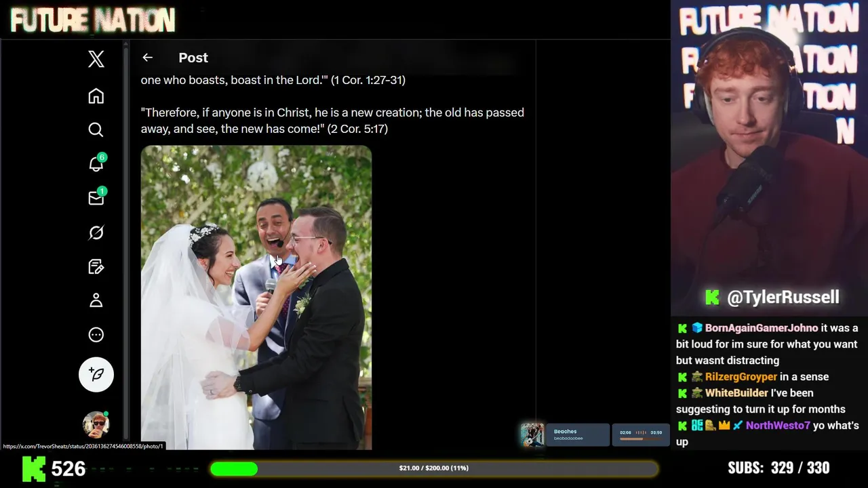
Task: Click the Beaches track title
Action: pyautogui.click(x=565, y=431)
